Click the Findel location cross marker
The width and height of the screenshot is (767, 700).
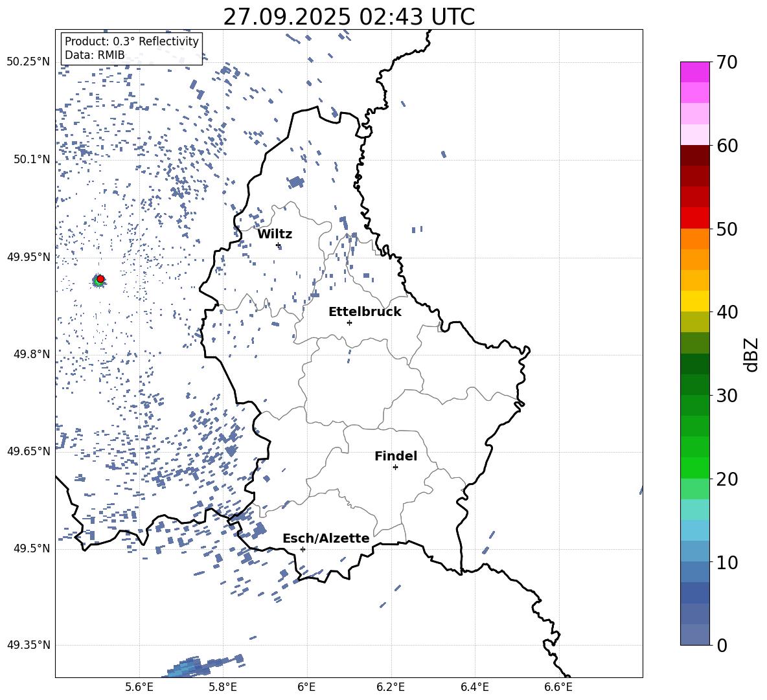[x=395, y=468]
